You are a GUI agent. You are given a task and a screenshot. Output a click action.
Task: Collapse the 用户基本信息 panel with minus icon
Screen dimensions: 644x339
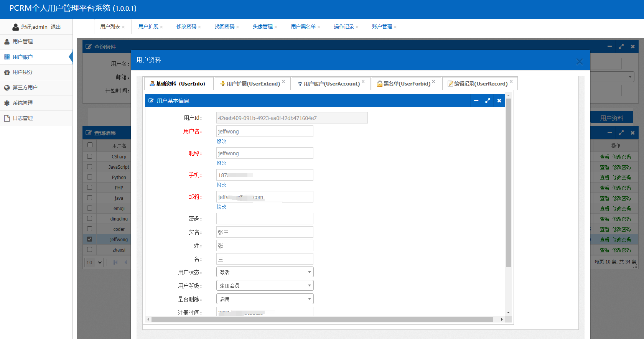(x=476, y=100)
